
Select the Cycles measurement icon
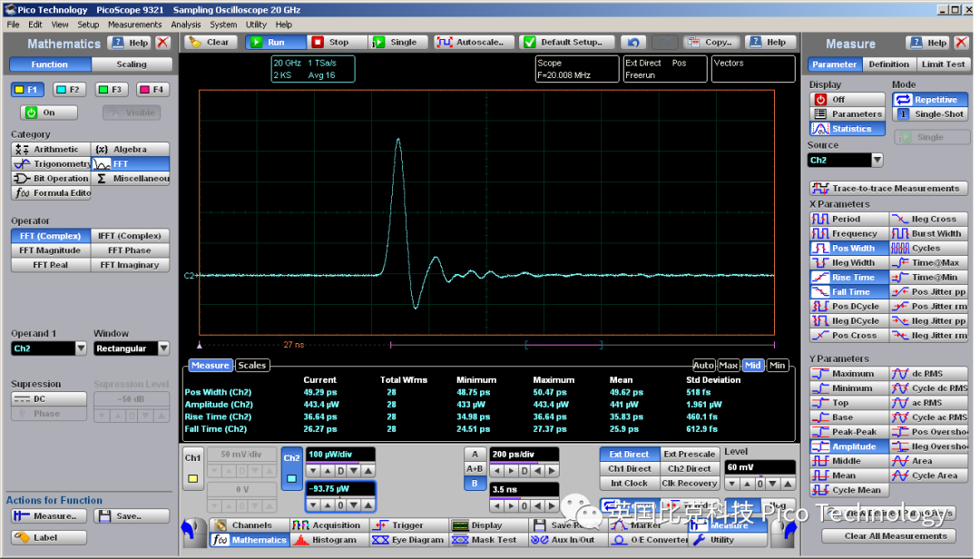click(928, 248)
